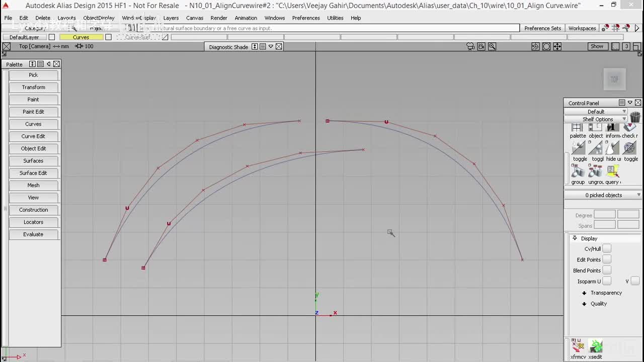Open the Canvas menu
The image size is (644, 362).
point(195,18)
